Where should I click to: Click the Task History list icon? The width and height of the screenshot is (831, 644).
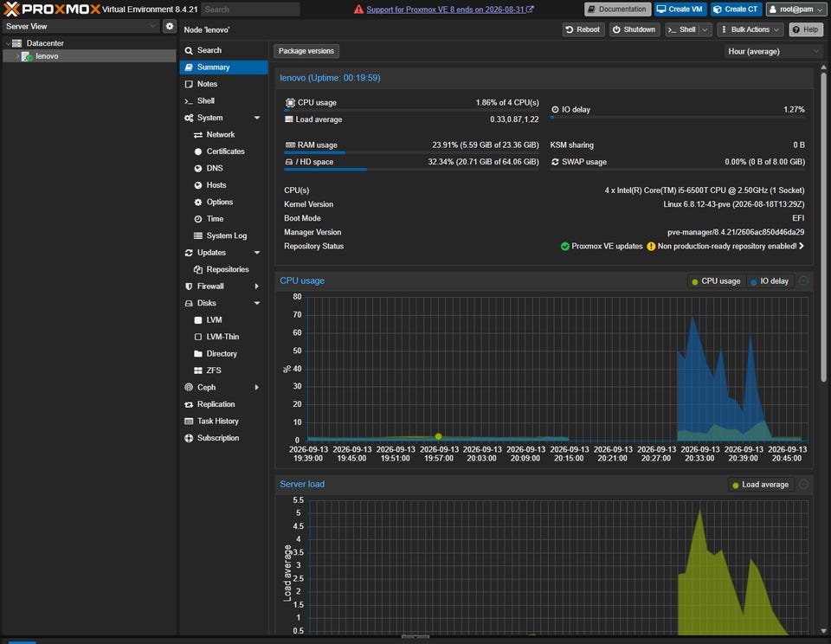189,422
